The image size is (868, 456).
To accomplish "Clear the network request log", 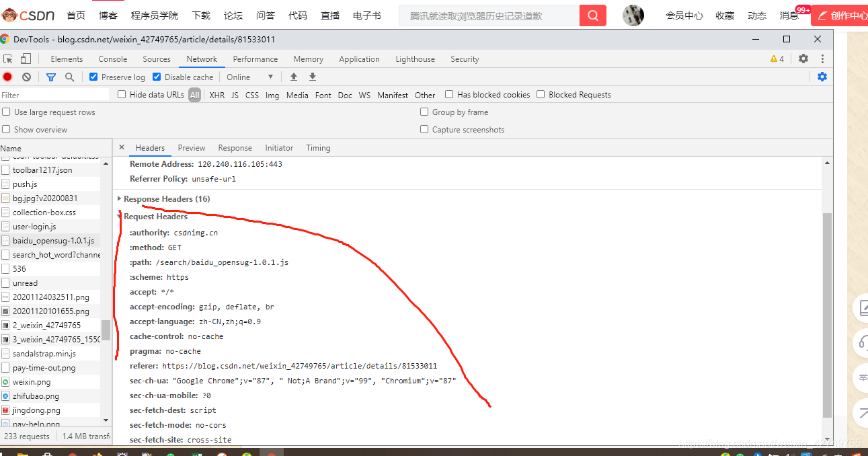I will tap(26, 77).
